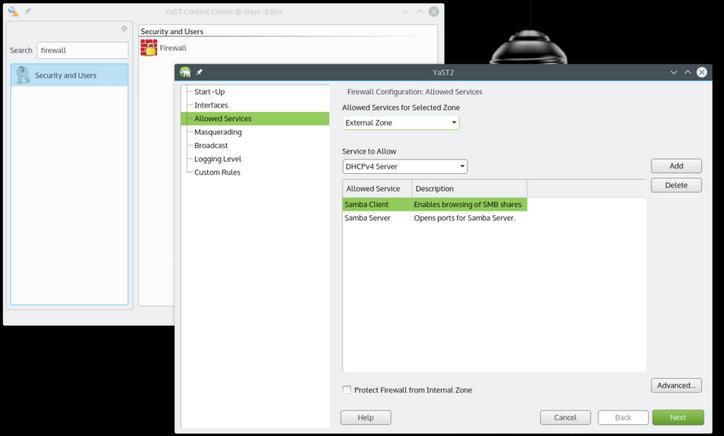Viewport: 724px width, 436px height.
Task: Click 'Opens ports for Samba Server.' description
Action: [465, 218]
